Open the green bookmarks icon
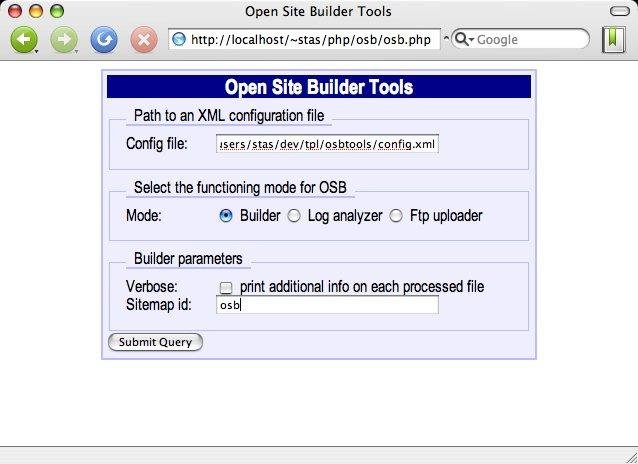Viewport: 638px width, 464px height. 613,39
